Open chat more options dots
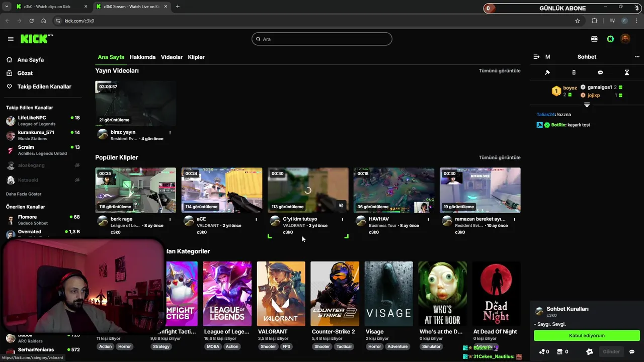Viewport: 644px width, 362px height. tap(637, 57)
